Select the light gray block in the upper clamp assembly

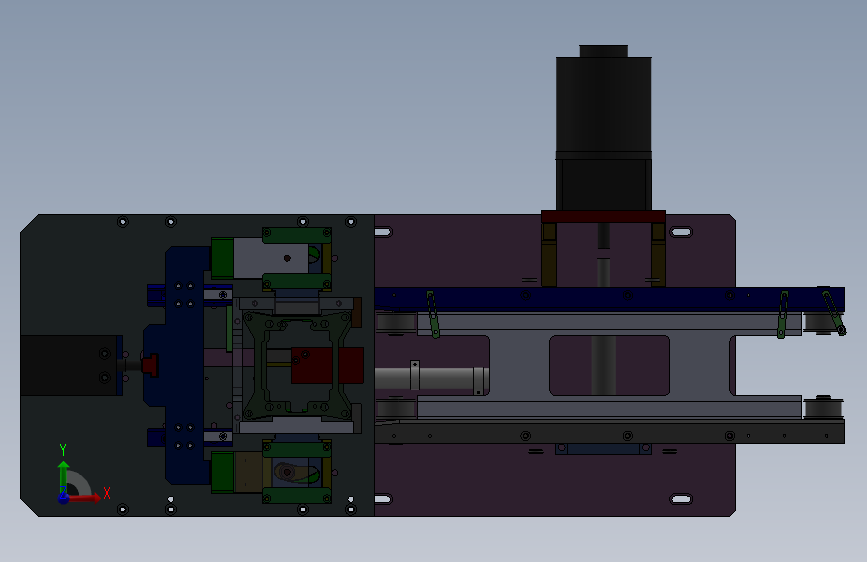pyautogui.click(x=270, y=258)
